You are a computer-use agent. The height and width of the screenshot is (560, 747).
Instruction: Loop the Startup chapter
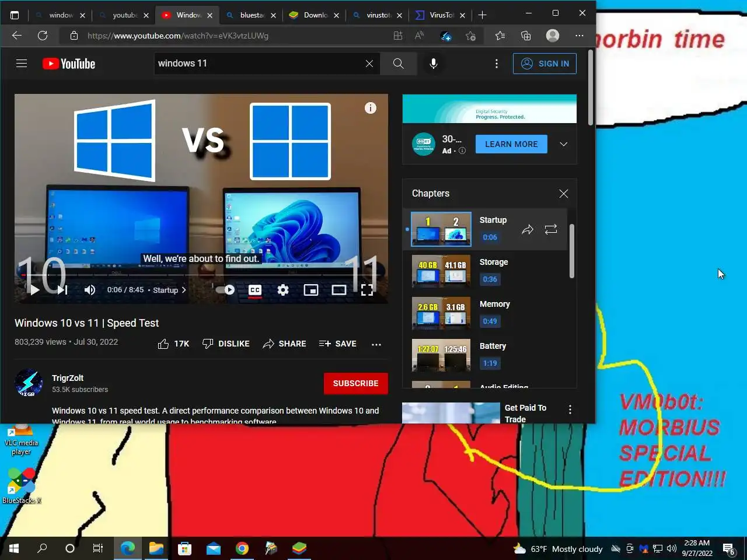pos(551,229)
